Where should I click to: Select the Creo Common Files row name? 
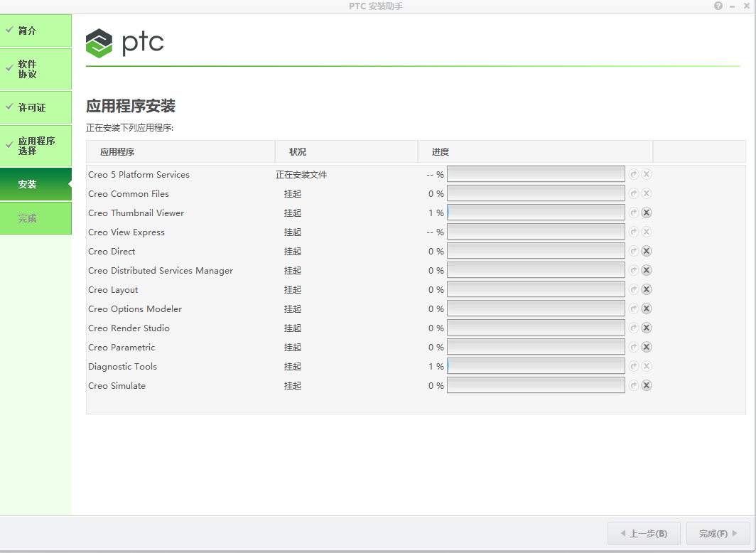[x=129, y=194]
